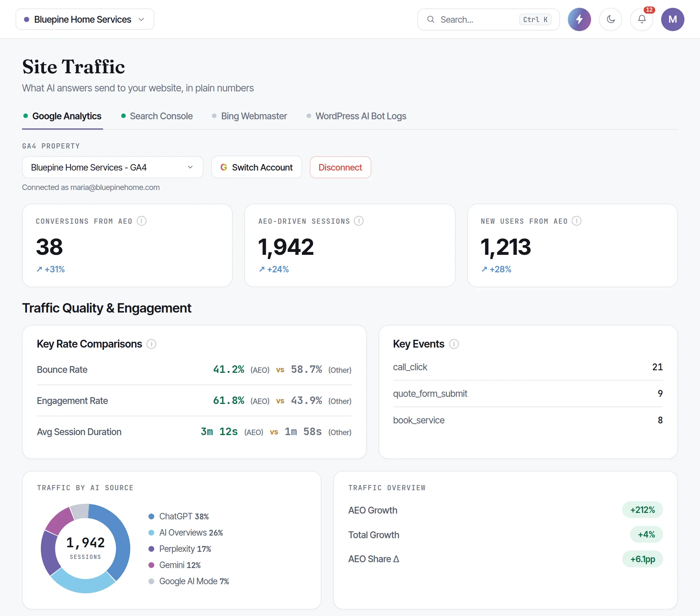This screenshot has height=616, width=700.
Task: Open the WordPress AI Bot Logs tab
Action: point(356,116)
